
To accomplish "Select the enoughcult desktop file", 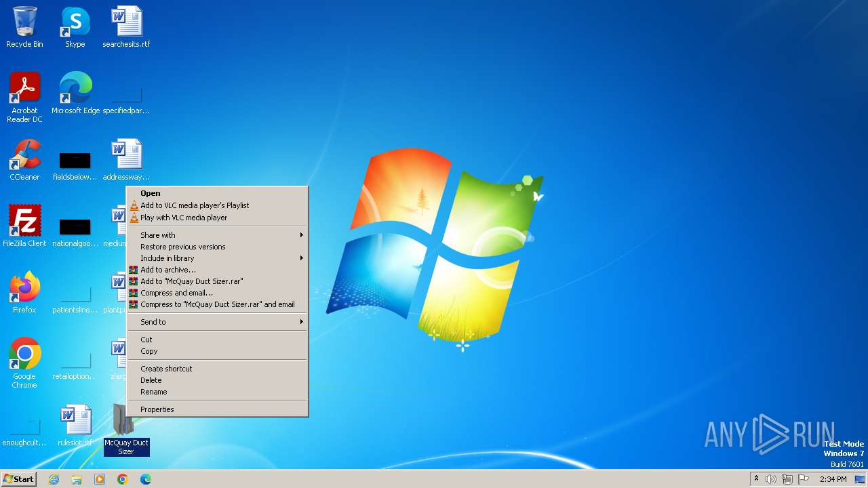I will click(x=24, y=431).
